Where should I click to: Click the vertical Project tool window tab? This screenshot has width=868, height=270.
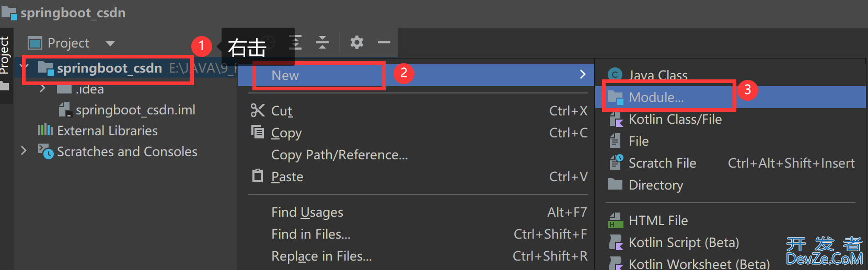point(5,55)
